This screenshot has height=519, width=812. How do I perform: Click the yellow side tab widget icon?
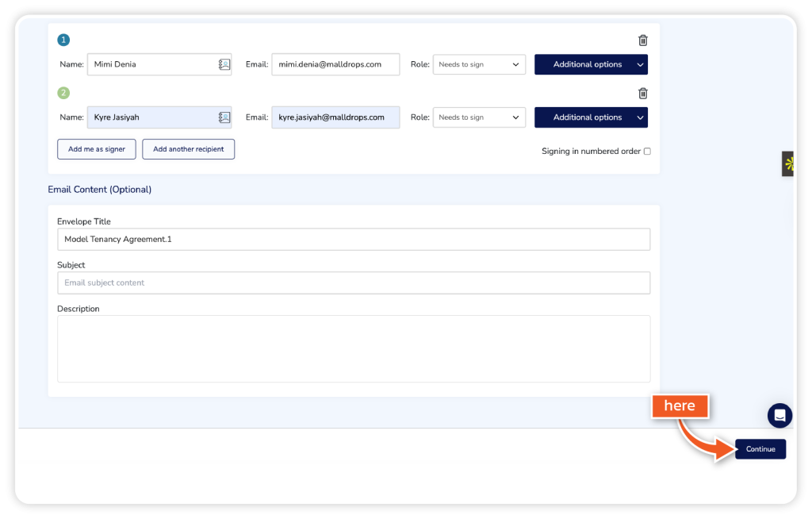[x=789, y=163]
